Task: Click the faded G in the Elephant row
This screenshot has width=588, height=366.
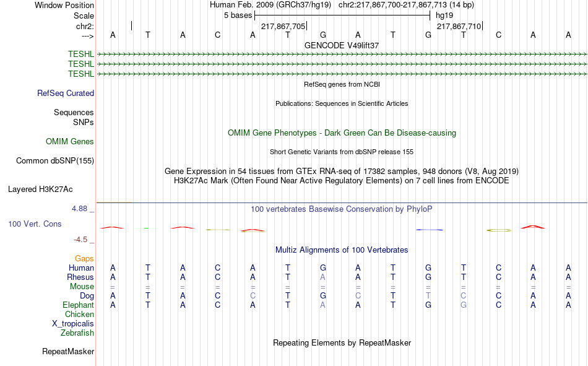Action: (x=464, y=305)
